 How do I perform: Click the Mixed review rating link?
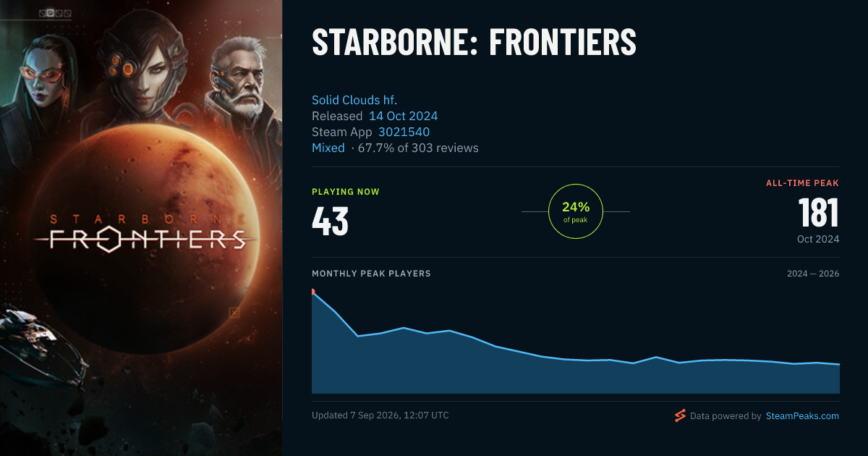pyautogui.click(x=328, y=148)
